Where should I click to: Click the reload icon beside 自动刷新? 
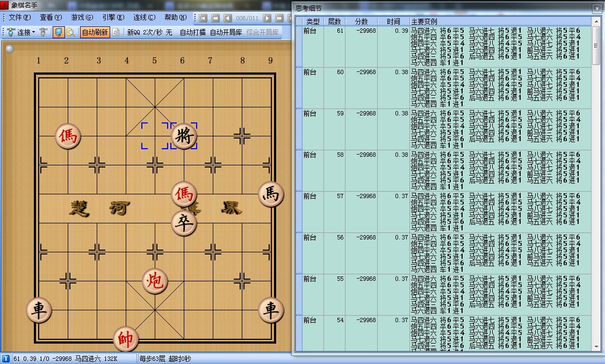point(115,32)
